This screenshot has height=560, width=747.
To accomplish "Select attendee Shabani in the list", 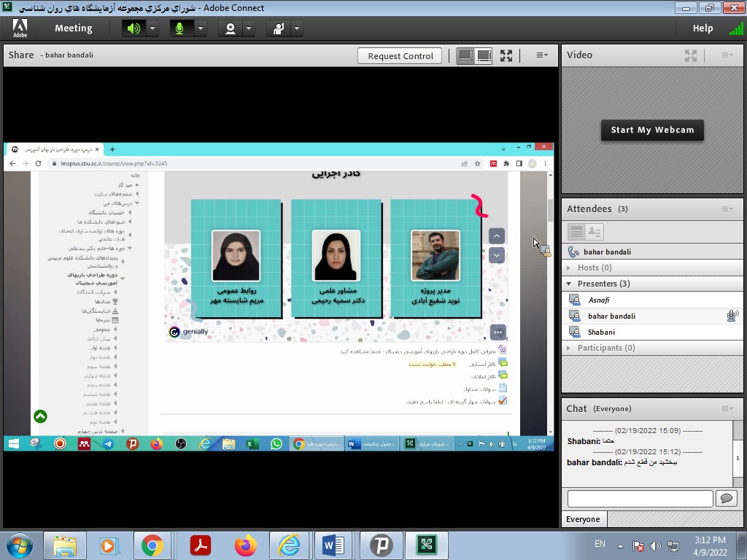I will (602, 332).
